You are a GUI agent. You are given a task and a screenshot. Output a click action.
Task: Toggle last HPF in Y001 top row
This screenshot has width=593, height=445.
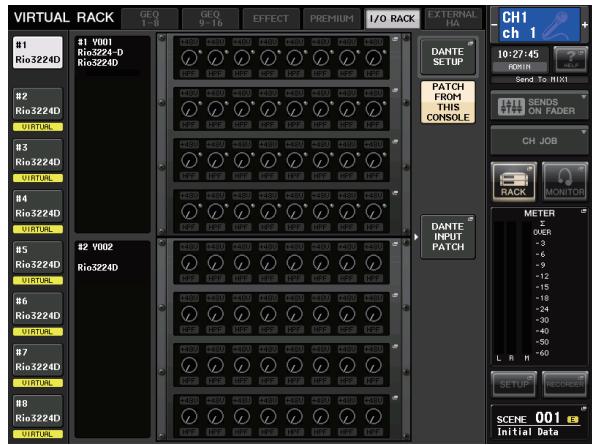[x=373, y=74]
